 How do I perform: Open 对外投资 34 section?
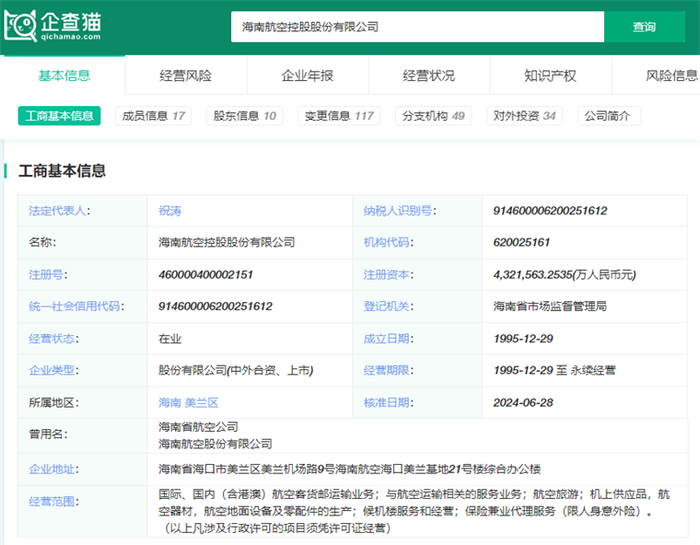tap(524, 116)
